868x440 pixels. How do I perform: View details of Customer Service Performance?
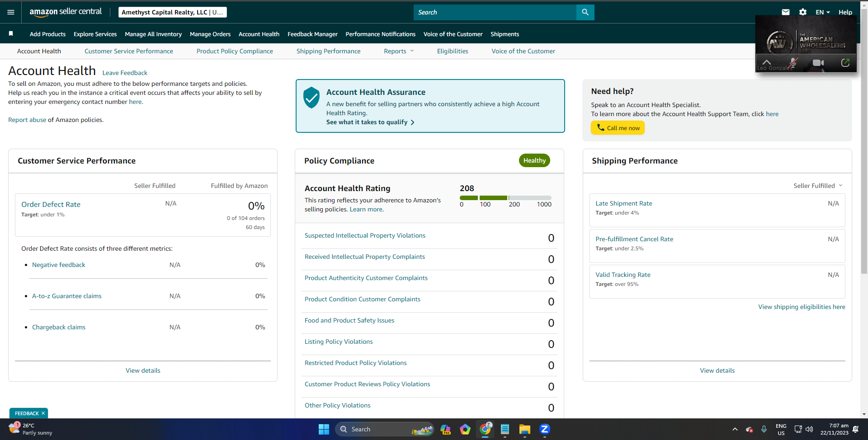click(x=143, y=370)
